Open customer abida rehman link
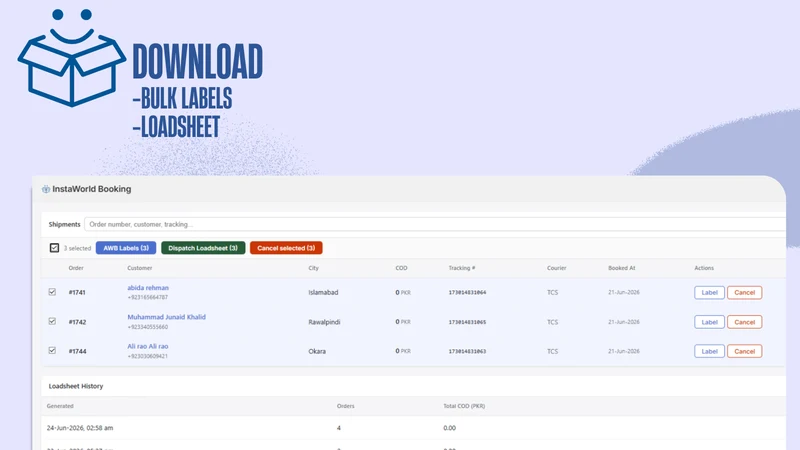 pos(148,288)
